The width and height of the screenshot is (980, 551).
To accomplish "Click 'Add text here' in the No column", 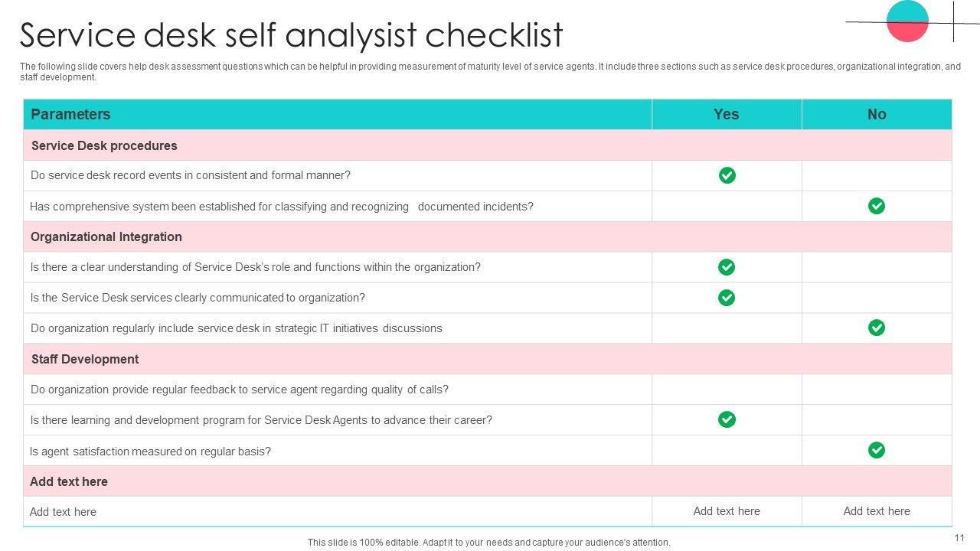I will point(877,511).
